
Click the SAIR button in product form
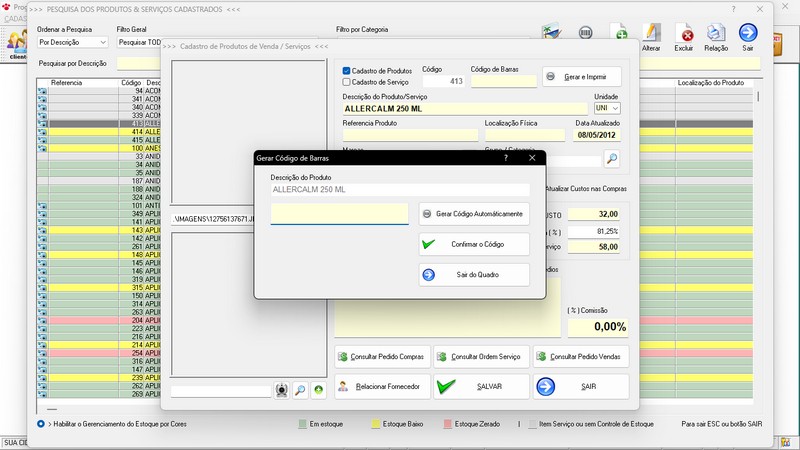tap(581, 387)
